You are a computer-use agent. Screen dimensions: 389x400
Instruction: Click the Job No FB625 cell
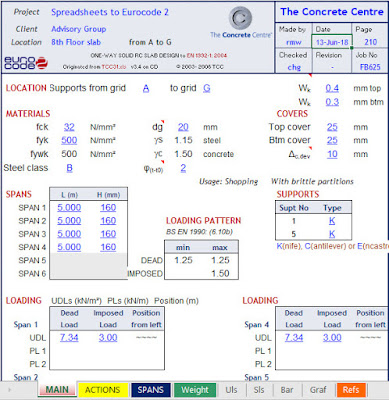click(x=370, y=67)
